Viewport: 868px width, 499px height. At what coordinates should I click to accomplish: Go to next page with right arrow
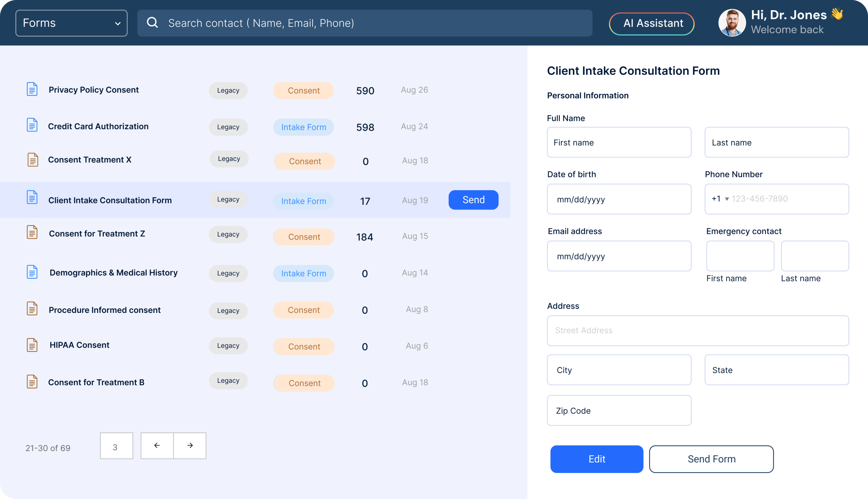coord(190,445)
